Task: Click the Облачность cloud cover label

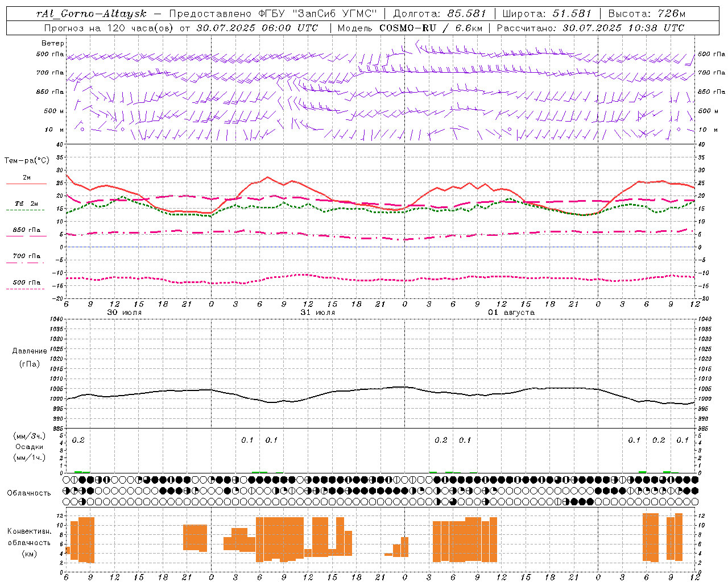Action: point(29,493)
